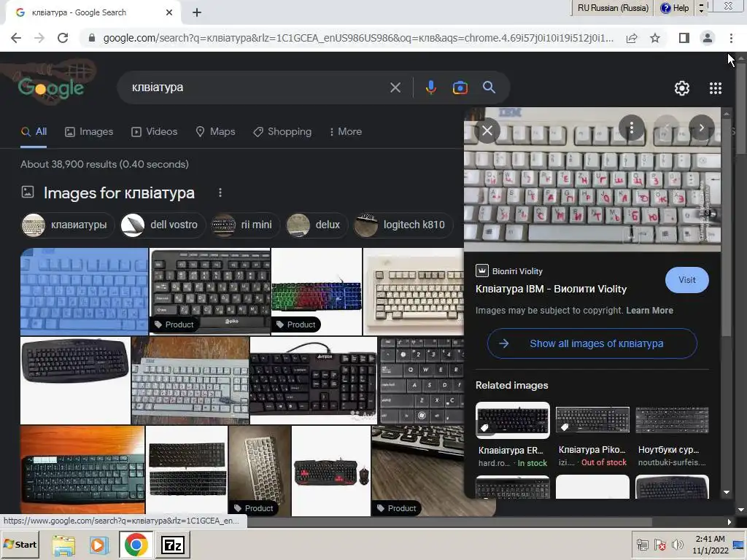Open the volume speaker tray icon
Image resolution: width=747 pixels, height=560 pixels.
pyautogui.click(x=677, y=545)
